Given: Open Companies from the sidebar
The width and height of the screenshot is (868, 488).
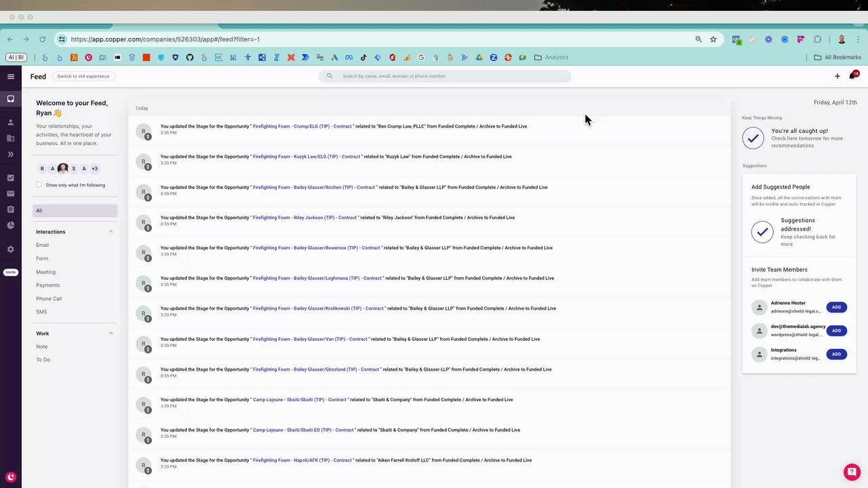Looking at the screenshot, I should 10,138.
